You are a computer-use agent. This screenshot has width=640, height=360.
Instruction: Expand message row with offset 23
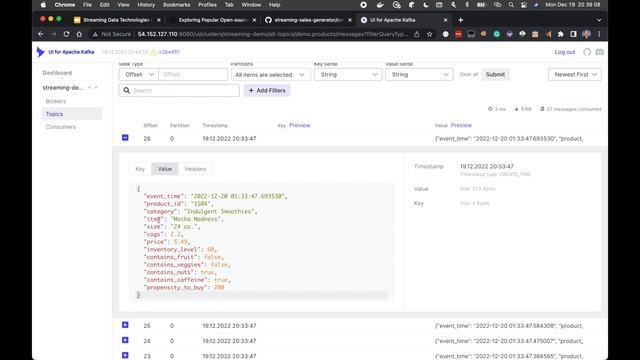[125, 355]
